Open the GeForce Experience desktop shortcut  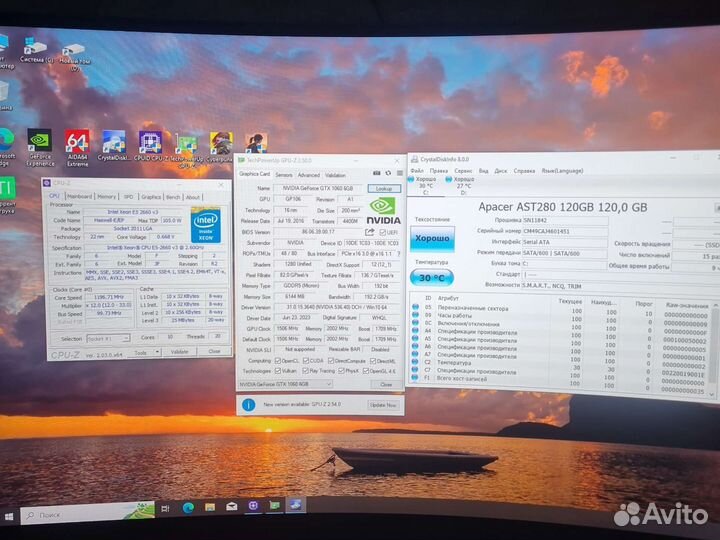[x=40, y=147]
